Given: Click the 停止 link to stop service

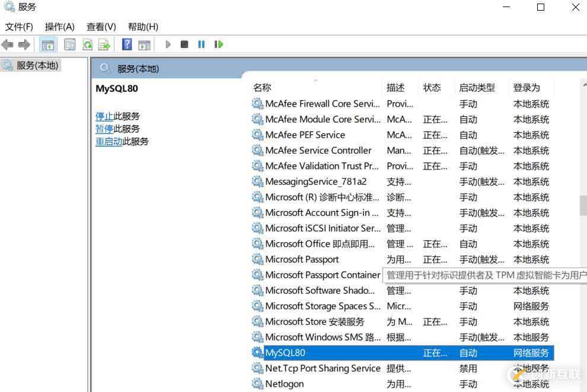Looking at the screenshot, I should (104, 116).
